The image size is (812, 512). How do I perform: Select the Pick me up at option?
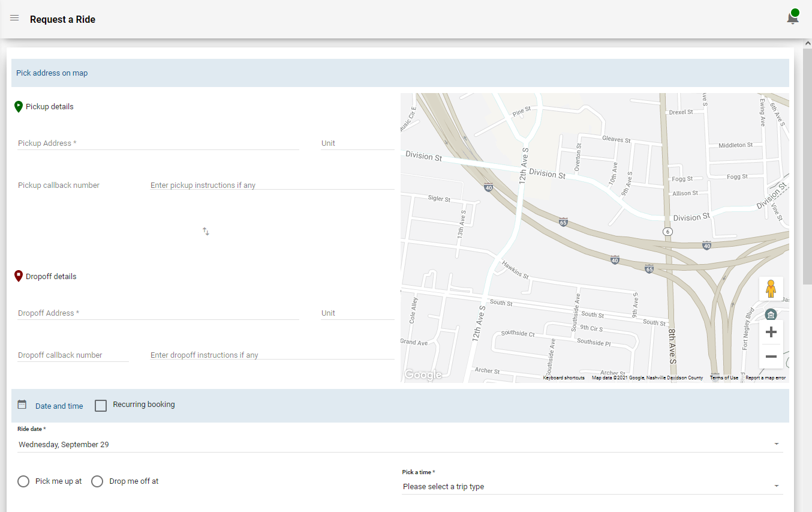pos(23,481)
